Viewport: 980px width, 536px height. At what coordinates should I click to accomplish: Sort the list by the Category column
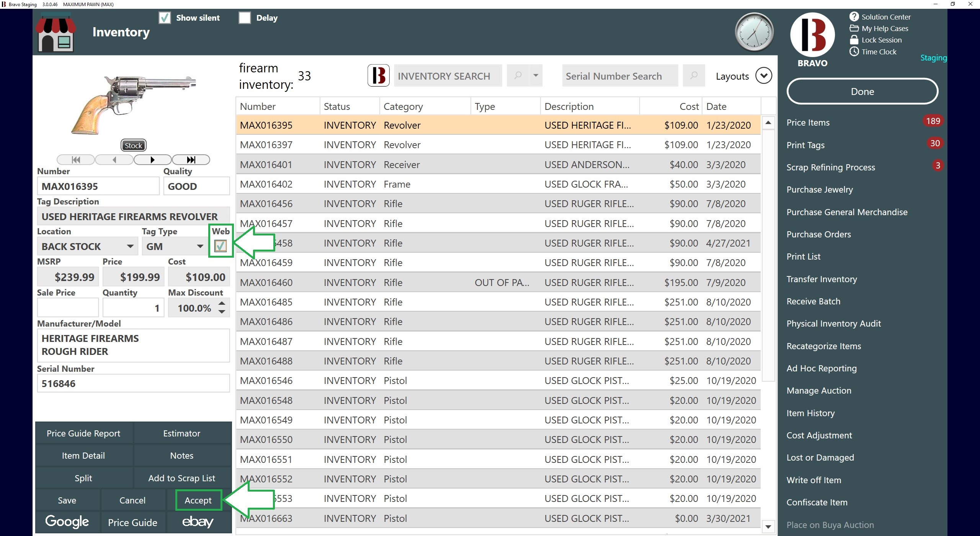tap(425, 106)
